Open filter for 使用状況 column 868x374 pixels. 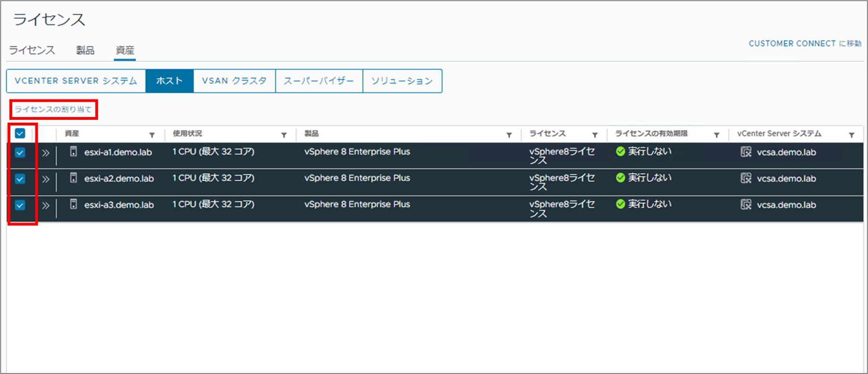284,135
